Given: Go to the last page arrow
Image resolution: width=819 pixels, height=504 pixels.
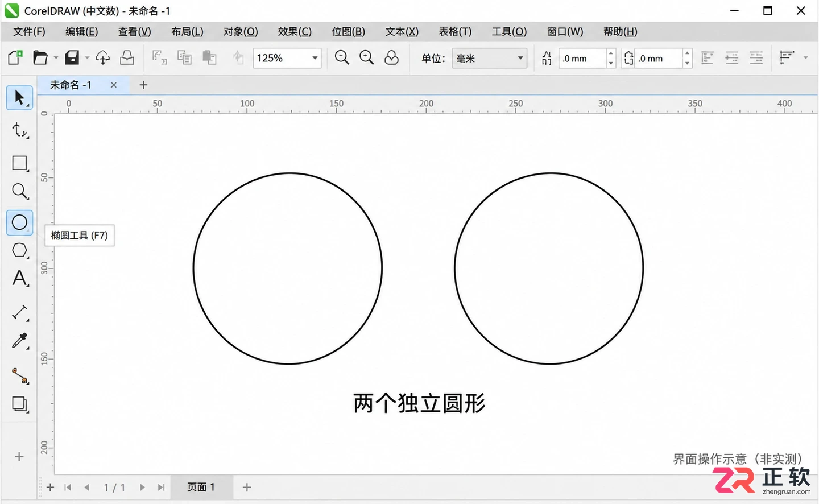Looking at the screenshot, I should pyautogui.click(x=162, y=488).
